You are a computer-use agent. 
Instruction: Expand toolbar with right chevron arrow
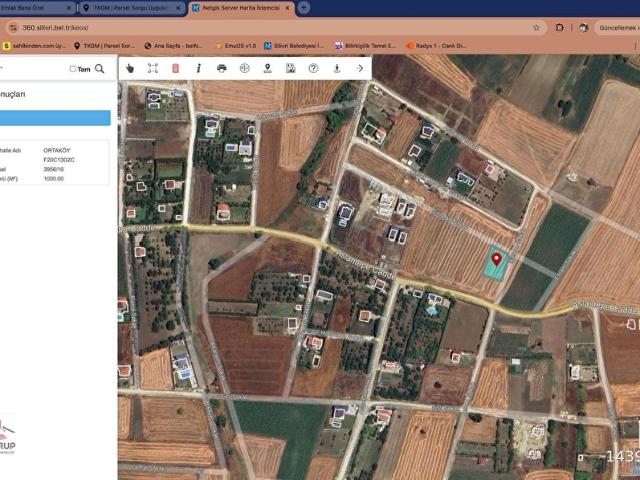pyautogui.click(x=360, y=68)
